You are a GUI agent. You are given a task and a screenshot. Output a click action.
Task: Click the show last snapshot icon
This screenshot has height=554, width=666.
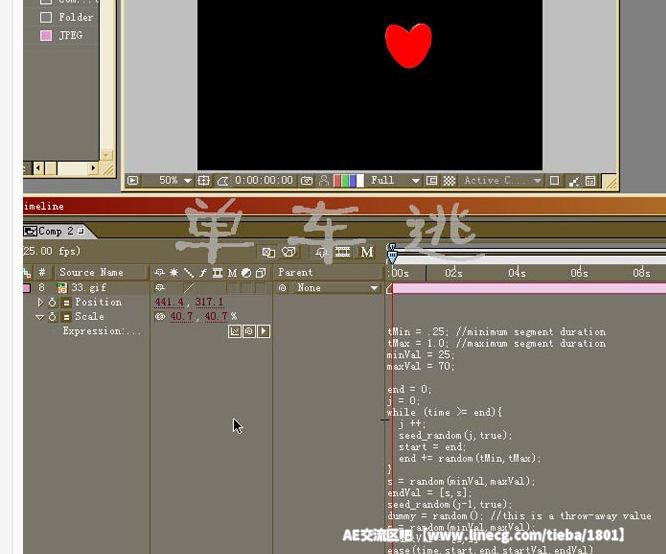(x=324, y=181)
